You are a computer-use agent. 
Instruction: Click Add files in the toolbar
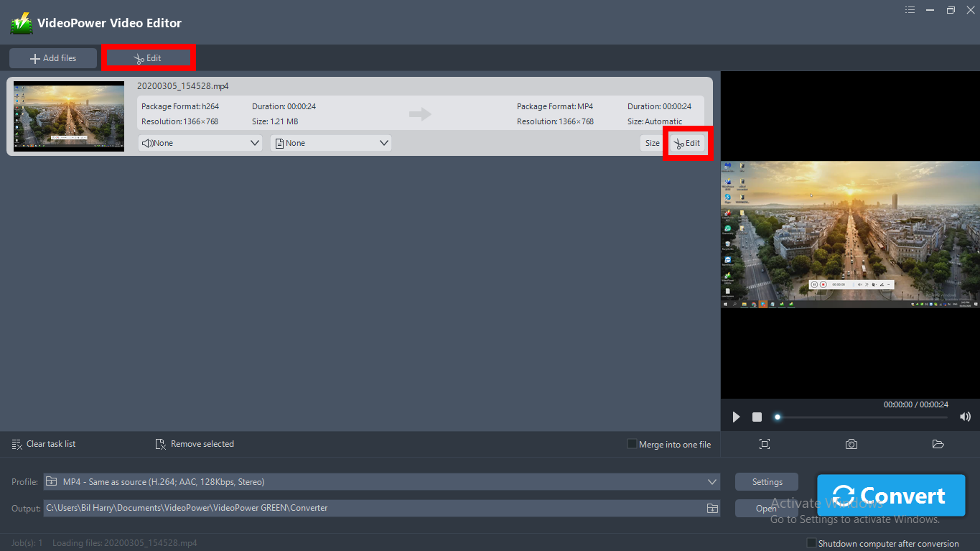point(53,58)
